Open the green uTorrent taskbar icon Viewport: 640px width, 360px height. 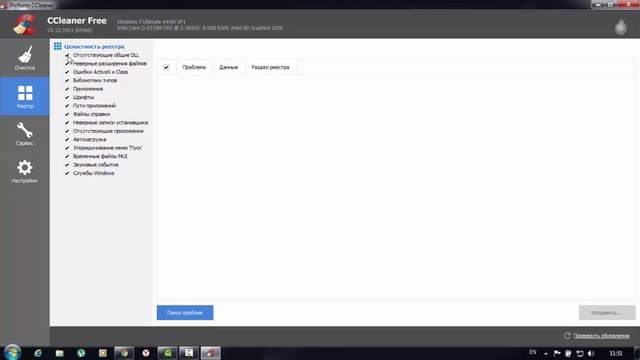point(81,353)
